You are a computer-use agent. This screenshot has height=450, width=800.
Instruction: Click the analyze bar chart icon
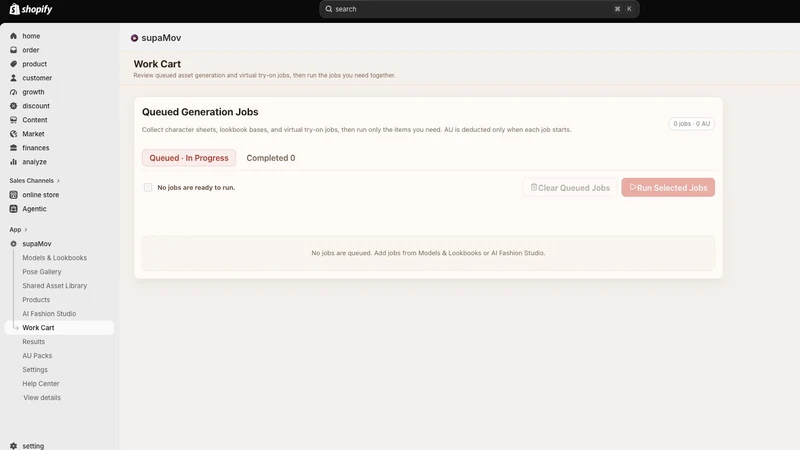[x=13, y=162]
